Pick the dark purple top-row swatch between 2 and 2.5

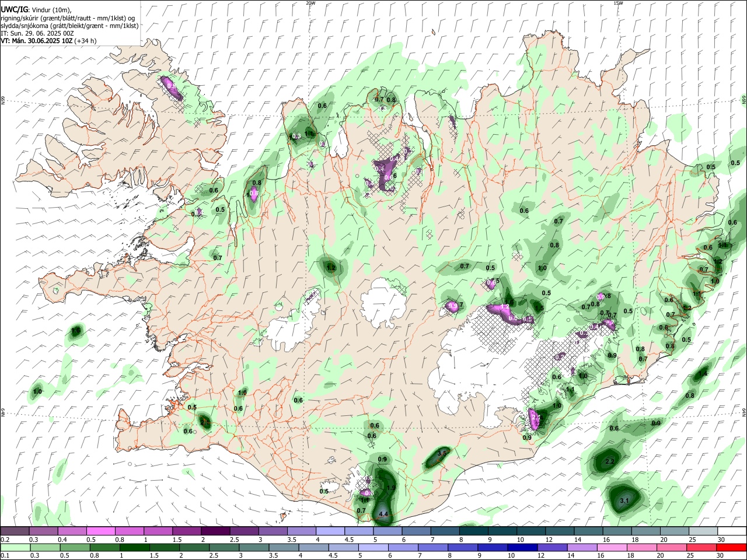[215, 531]
